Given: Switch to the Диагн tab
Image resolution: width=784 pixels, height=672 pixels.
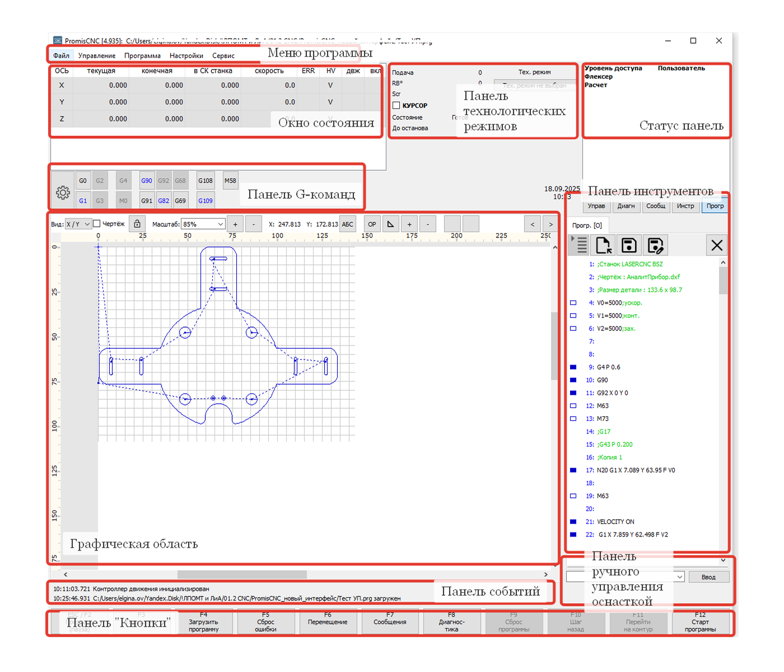Looking at the screenshot, I should [x=626, y=206].
